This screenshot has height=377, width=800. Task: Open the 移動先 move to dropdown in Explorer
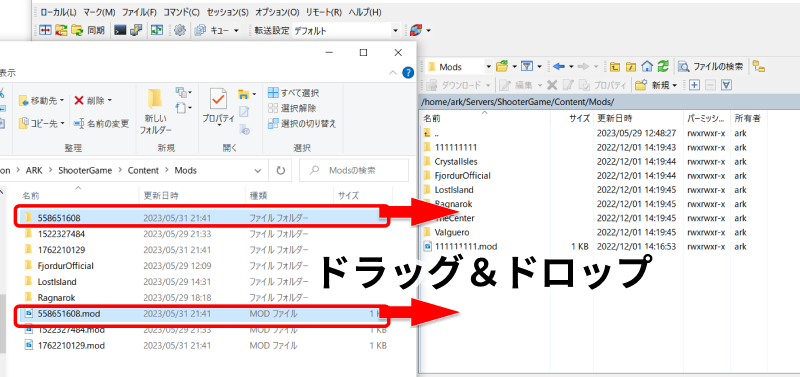click(42, 100)
